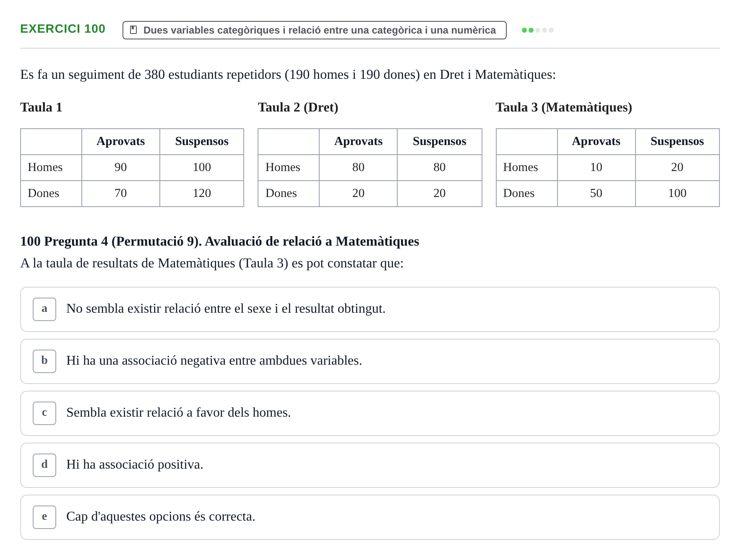Click Aprovats header in Taula 2
Viewport: 740px width, 560px height.
(358, 141)
